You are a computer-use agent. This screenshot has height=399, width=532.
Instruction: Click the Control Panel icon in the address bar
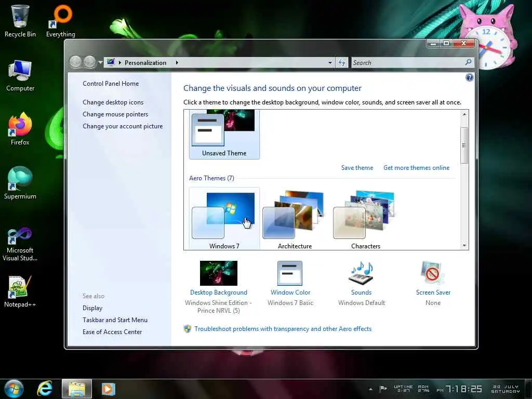point(111,62)
